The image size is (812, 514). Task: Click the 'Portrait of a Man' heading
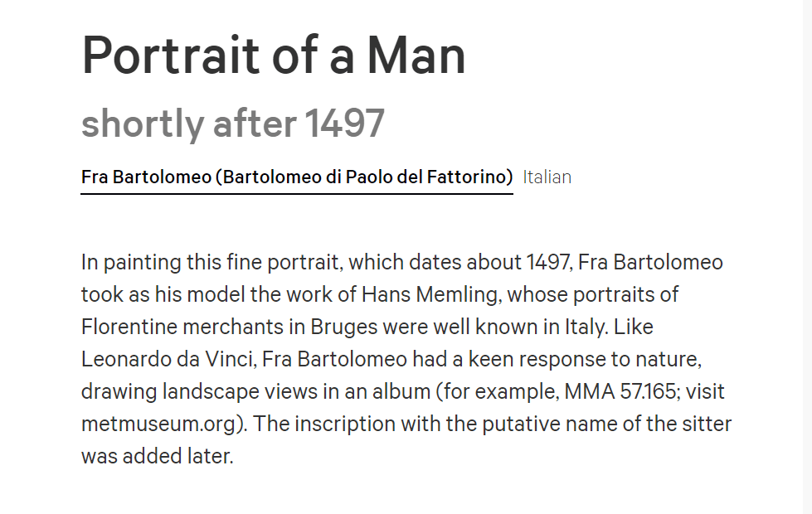pyautogui.click(x=274, y=55)
